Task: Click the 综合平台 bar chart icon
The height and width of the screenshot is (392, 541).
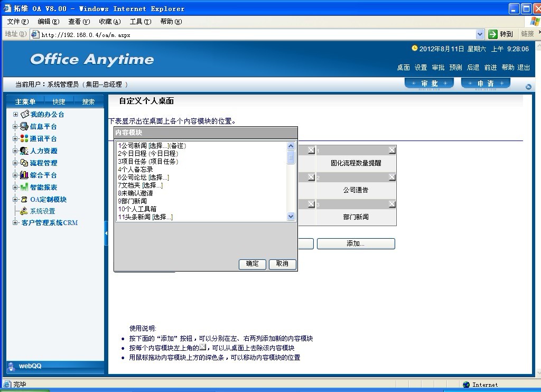Action: (x=24, y=175)
